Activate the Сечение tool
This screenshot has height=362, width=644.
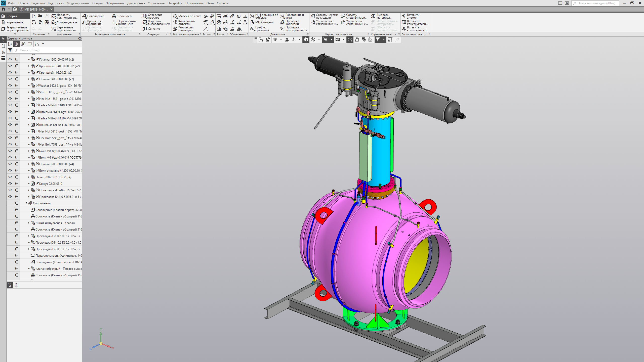coord(151,29)
